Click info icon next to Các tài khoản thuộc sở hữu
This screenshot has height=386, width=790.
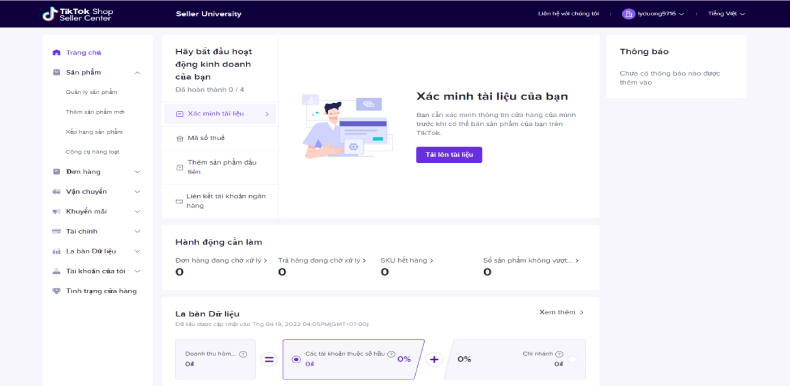391,354
